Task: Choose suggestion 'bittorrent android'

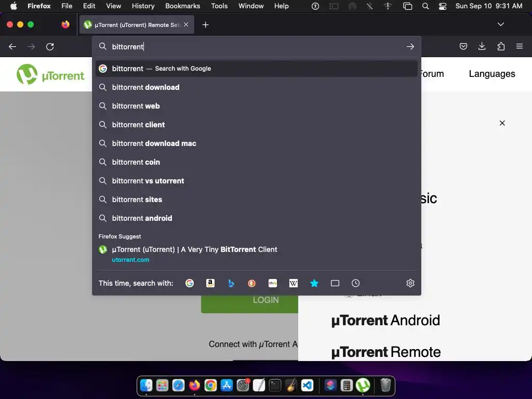Action: tap(256, 218)
